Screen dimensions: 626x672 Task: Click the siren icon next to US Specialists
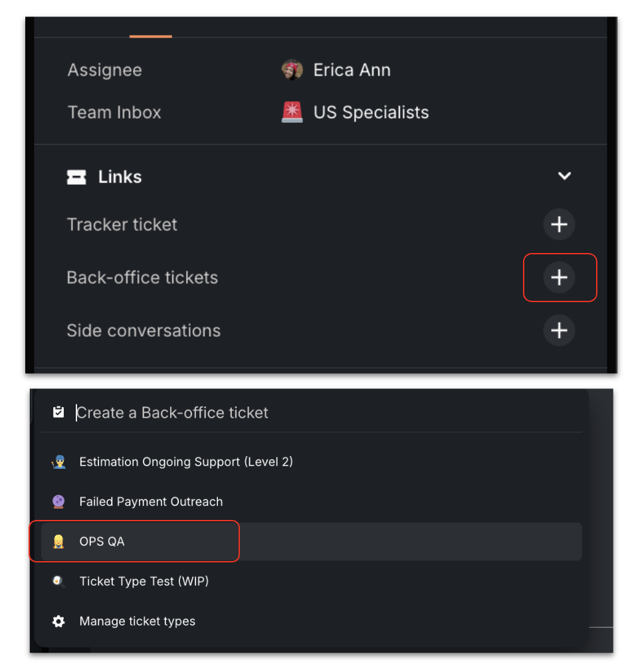(292, 112)
